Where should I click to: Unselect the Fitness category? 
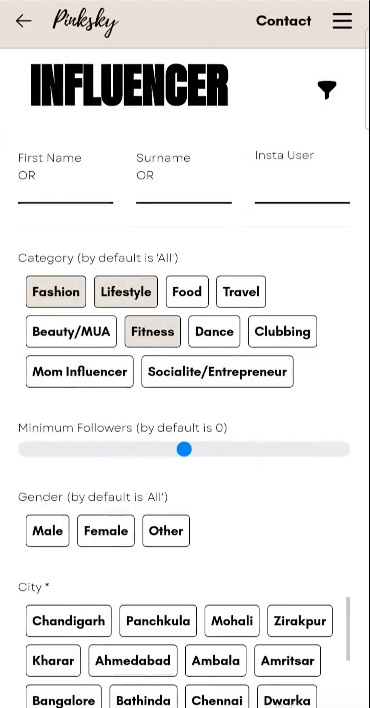tap(153, 331)
